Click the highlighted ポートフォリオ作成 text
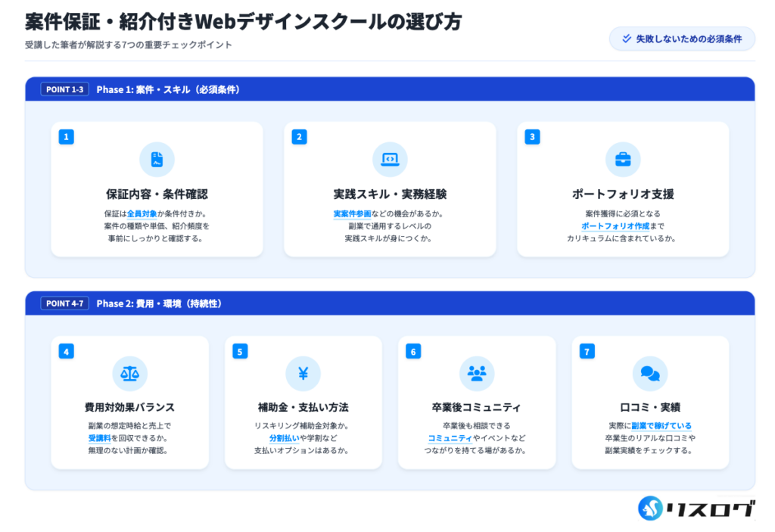This screenshot has height=532, width=775. [614, 226]
